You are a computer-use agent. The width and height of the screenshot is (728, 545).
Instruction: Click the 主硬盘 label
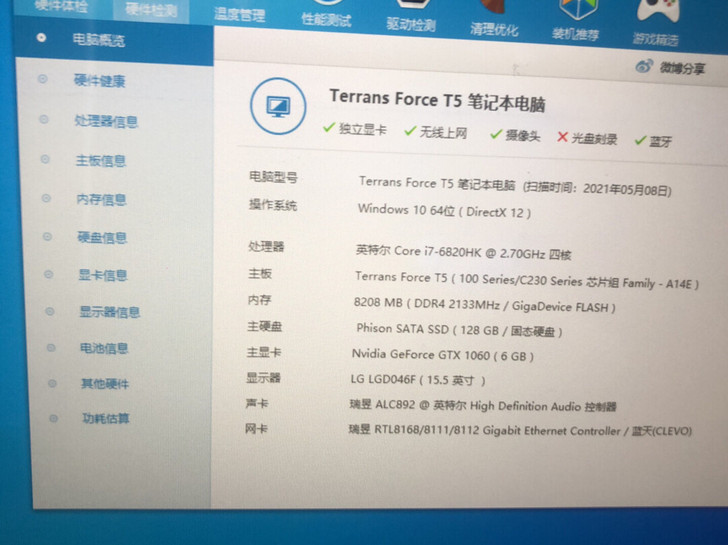tap(265, 326)
